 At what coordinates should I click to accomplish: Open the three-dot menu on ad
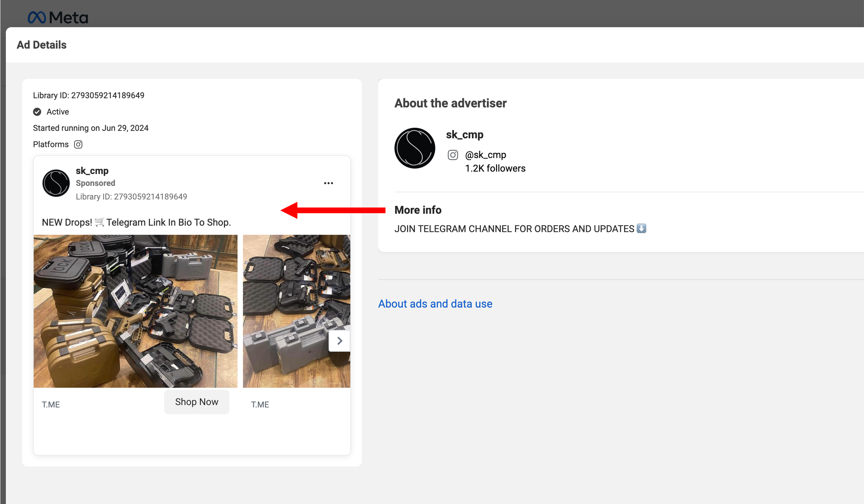click(x=328, y=183)
